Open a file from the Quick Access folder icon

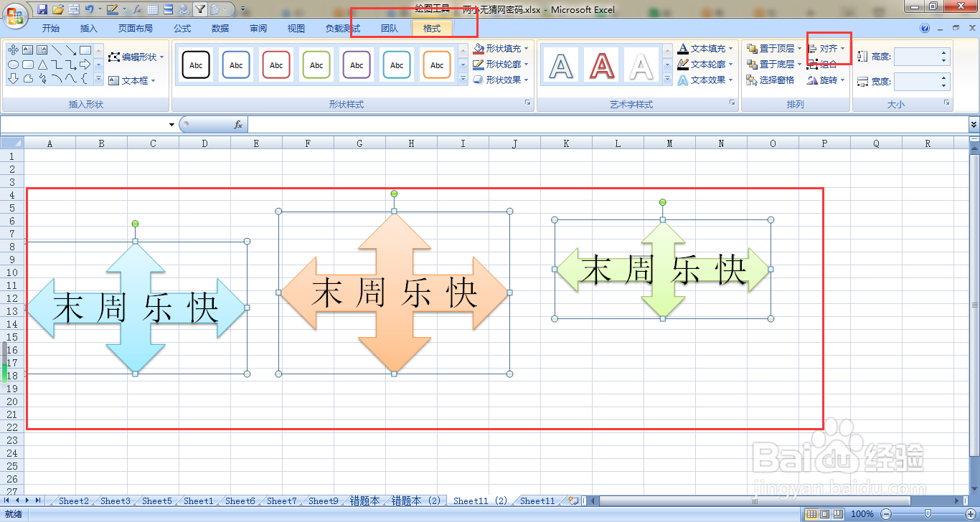coord(58,9)
